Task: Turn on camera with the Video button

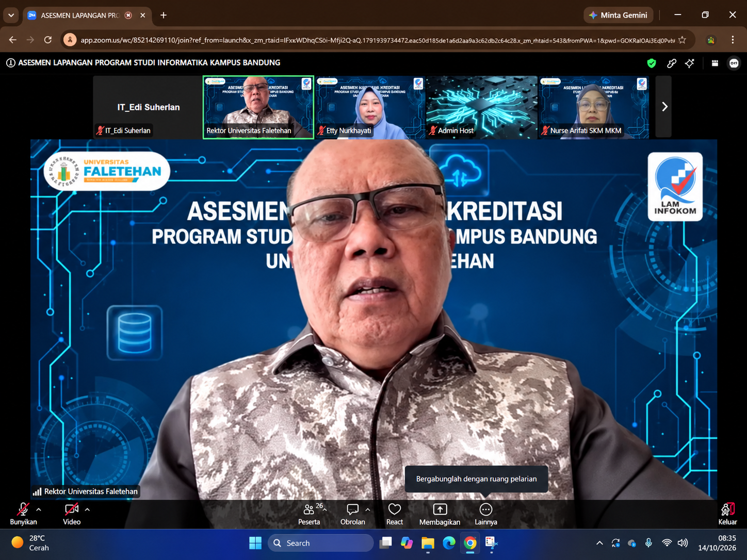Action: click(72, 514)
